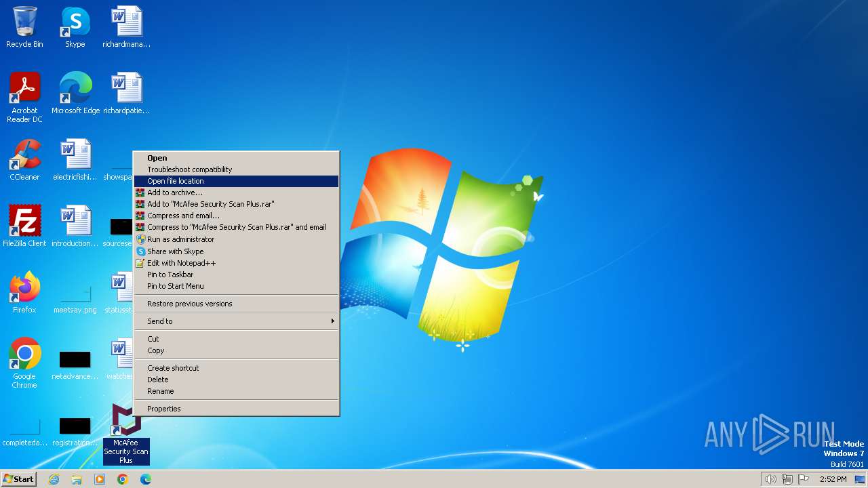Screen dimensions: 868x488
Task: Expand the Send to submenu
Action: [x=236, y=321]
